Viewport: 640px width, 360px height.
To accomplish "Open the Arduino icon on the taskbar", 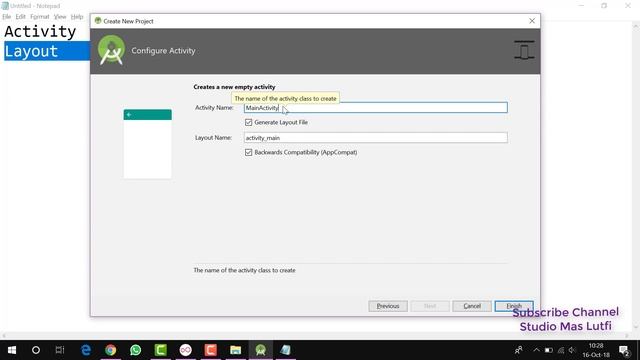I will (x=185, y=350).
